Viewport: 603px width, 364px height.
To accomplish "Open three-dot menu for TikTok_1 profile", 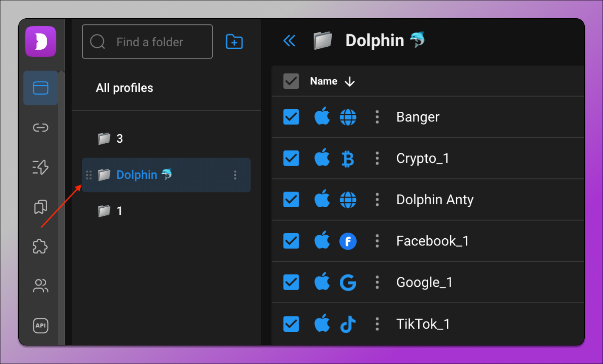I will click(377, 324).
